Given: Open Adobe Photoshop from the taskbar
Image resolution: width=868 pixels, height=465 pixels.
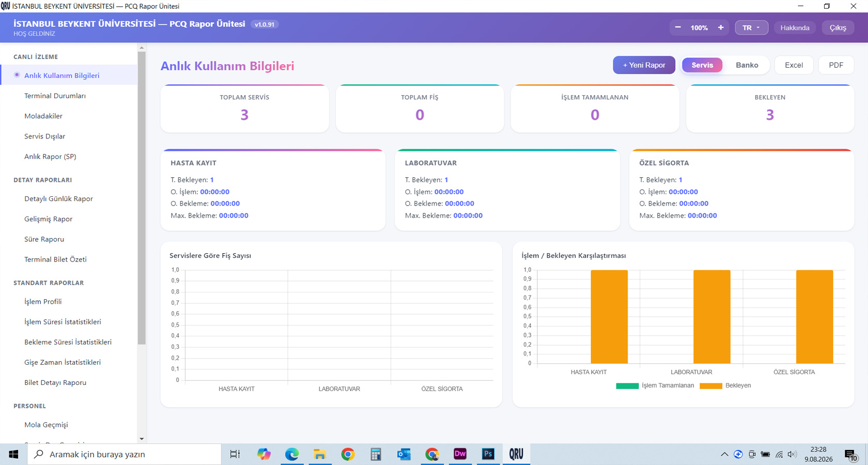Looking at the screenshot, I should point(488,454).
